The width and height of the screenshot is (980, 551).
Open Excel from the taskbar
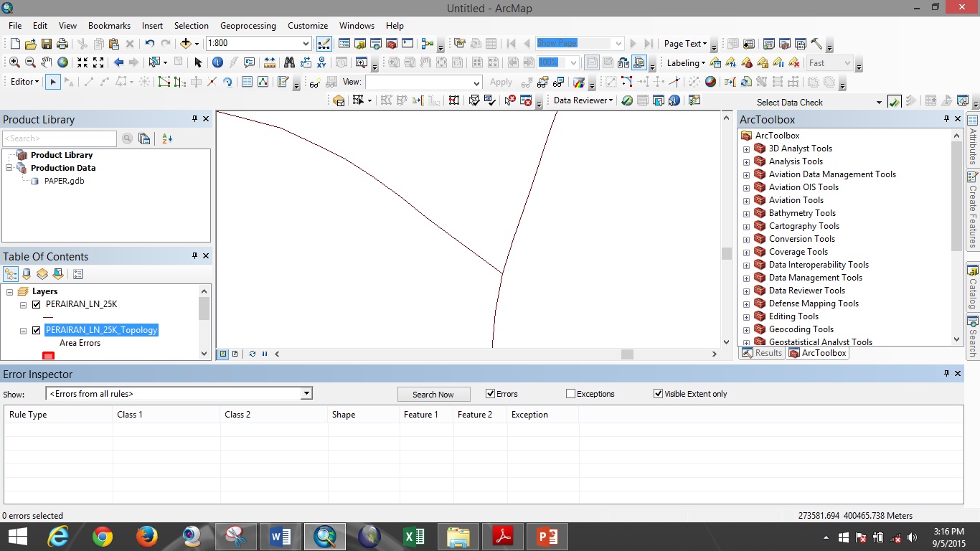pyautogui.click(x=413, y=537)
